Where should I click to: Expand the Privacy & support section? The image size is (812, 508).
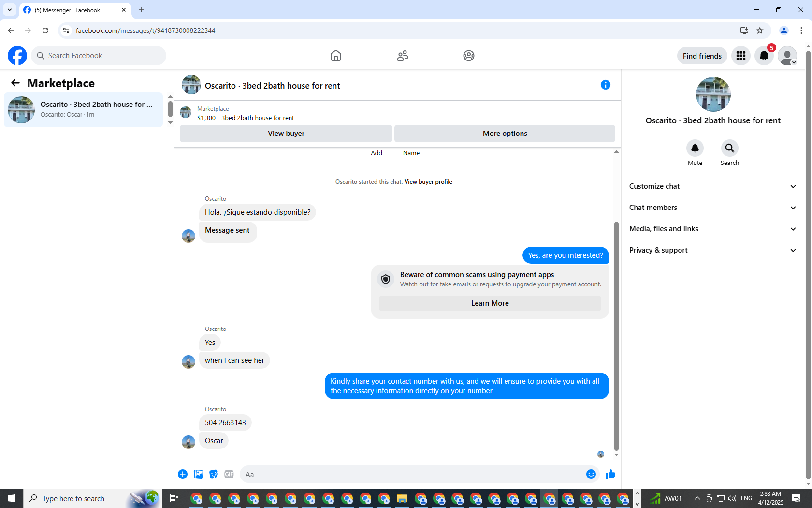click(713, 250)
